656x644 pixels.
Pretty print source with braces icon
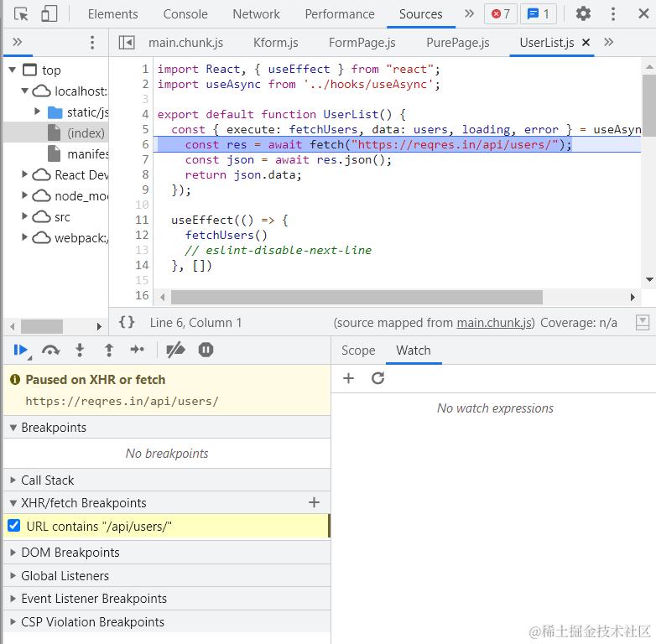(x=127, y=322)
